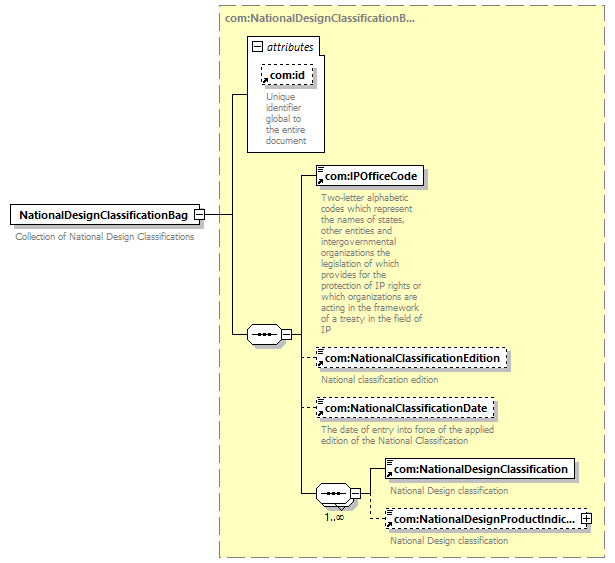615x563 pixels.
Task: Click the Collection of National Design Classifications description
Action: click(x=105, y=237)
